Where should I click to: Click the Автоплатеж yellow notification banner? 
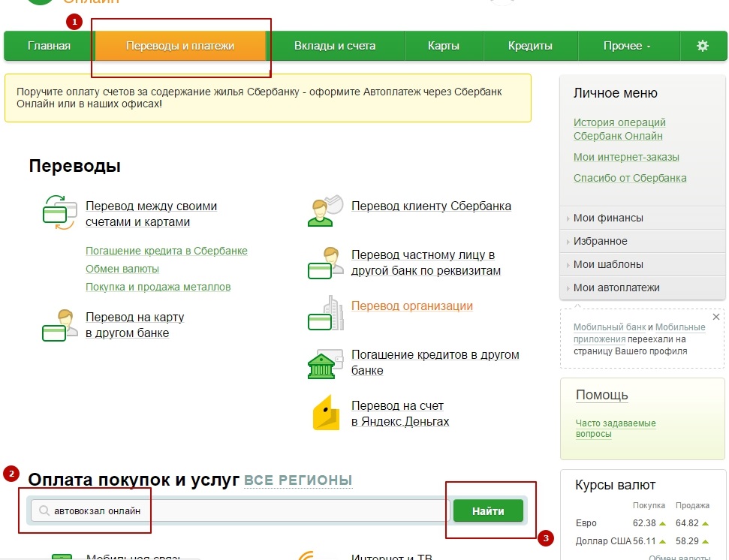click(x=268, y=98)
